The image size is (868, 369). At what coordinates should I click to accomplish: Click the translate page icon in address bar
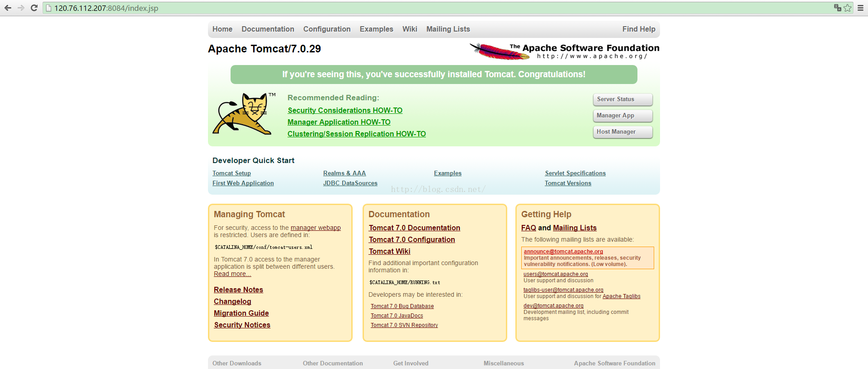tap(837, 8)
